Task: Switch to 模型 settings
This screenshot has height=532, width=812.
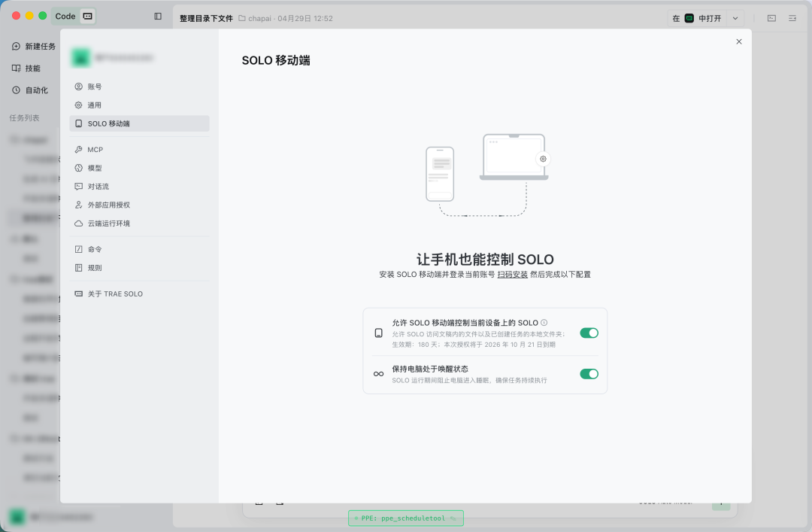Action: pos(139,168)
